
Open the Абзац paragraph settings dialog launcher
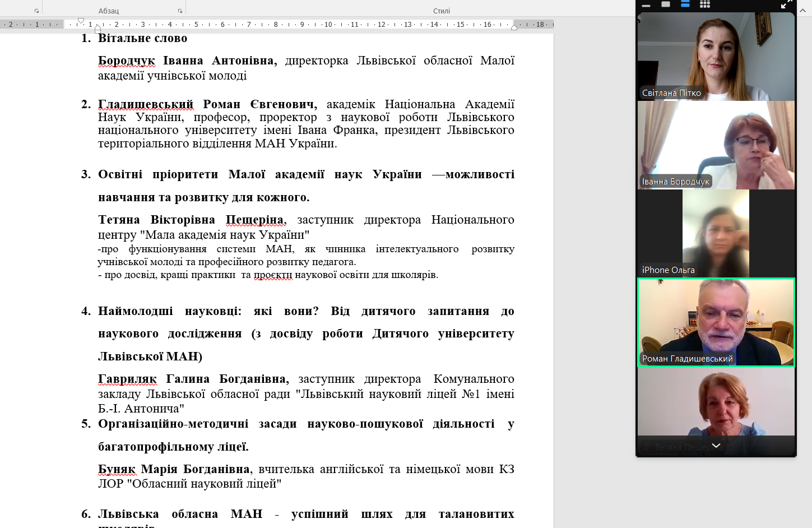[180, 11]
